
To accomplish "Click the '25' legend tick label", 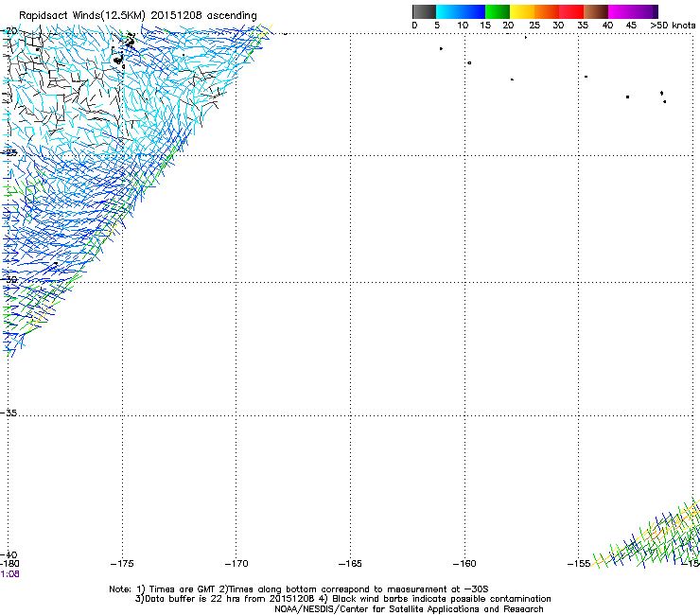I will click(534, 26).
